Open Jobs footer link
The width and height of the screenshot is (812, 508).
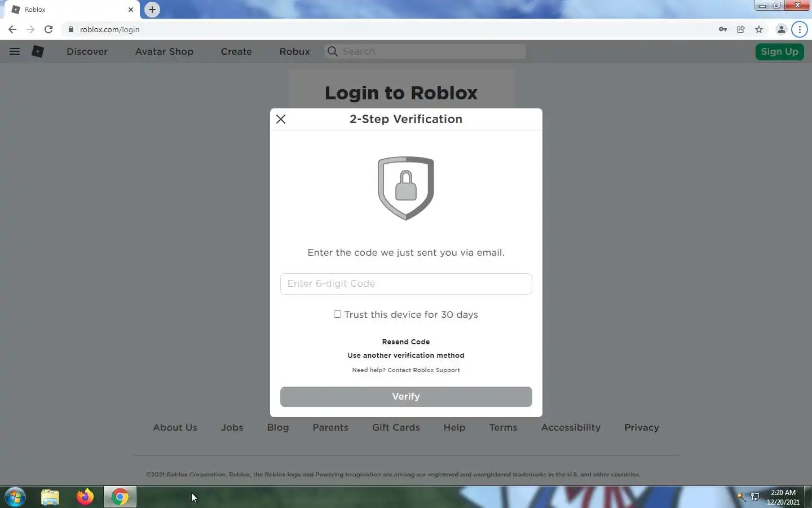tap(232, 428)
